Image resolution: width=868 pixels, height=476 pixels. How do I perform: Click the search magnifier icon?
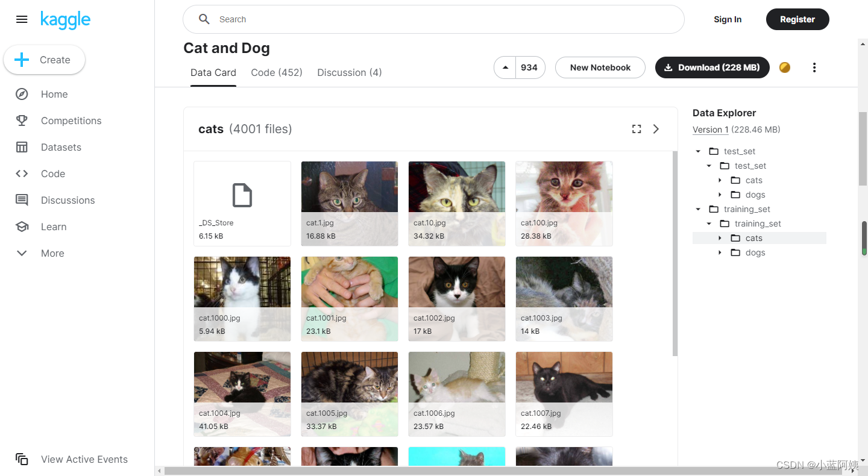click(204, 19)
